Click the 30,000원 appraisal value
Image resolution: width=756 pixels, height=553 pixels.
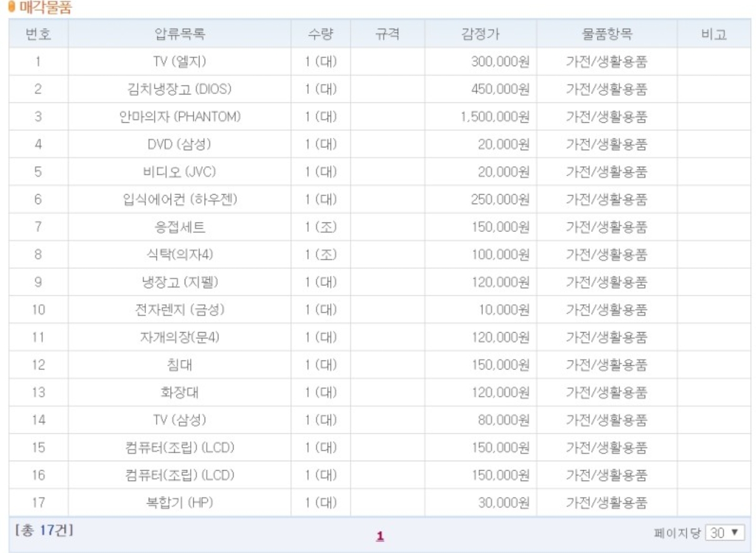[x=503, y=502]
